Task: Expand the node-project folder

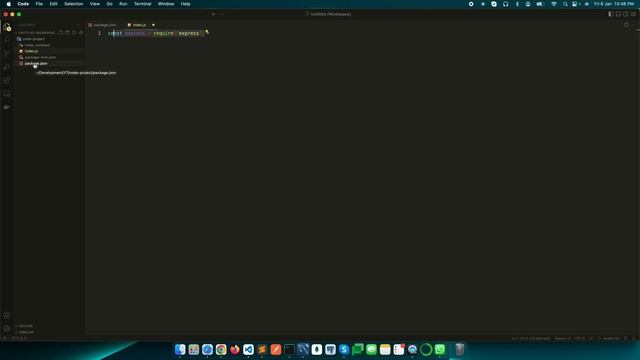Action: coord(50,39)
